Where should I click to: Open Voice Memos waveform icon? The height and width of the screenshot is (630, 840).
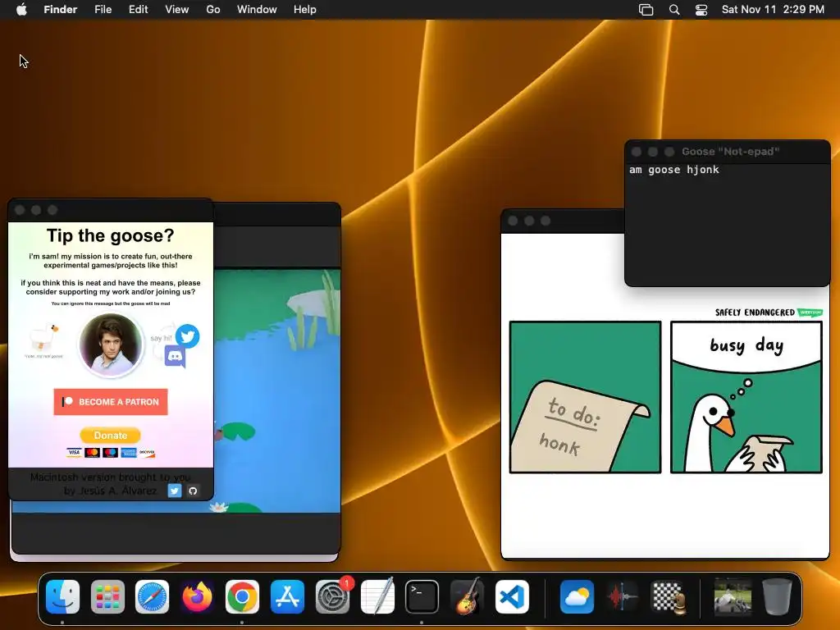click(622, 596)
